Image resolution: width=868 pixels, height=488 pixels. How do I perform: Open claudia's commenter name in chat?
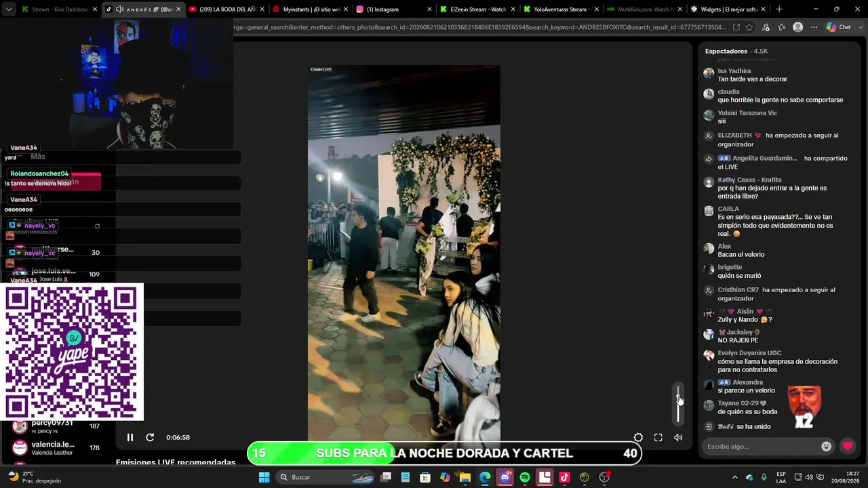pyautogui.click(x=729, y=92)
